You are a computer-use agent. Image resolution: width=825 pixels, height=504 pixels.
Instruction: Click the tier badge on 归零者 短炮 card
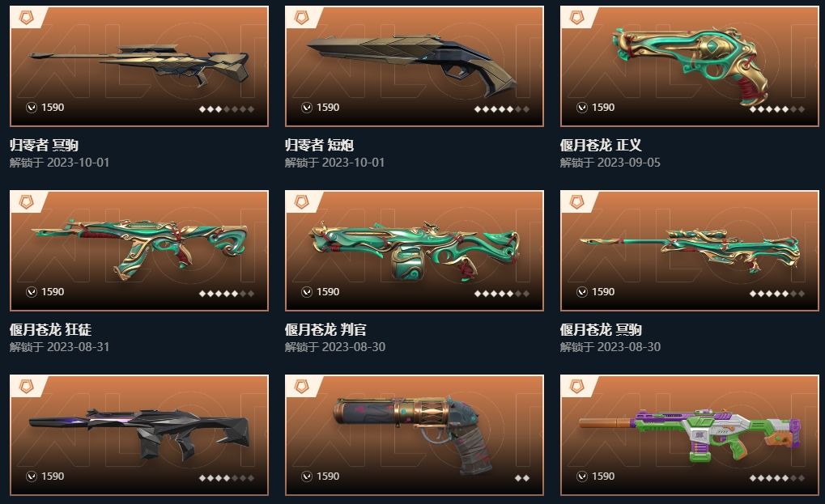point(301,17)
